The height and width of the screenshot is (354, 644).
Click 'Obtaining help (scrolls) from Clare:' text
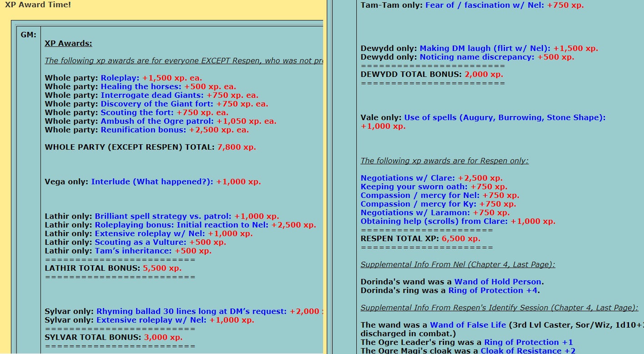click(x=434, y=222)
